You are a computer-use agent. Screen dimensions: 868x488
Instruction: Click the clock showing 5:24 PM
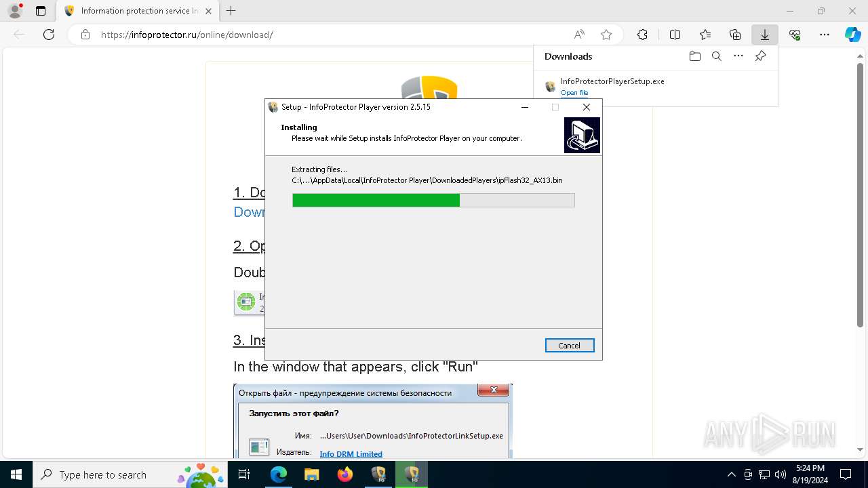[x=810, y=474]
